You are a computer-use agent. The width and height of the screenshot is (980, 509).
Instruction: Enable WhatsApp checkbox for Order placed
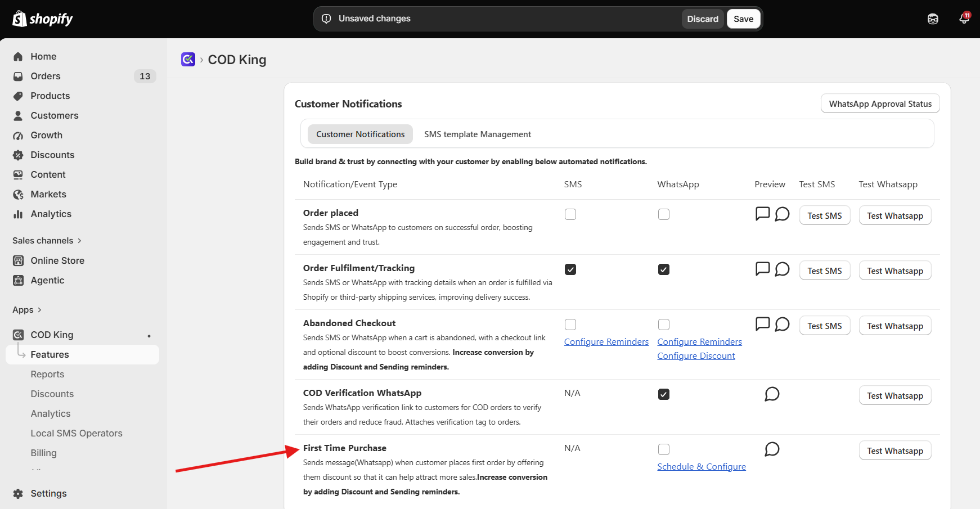664,214
